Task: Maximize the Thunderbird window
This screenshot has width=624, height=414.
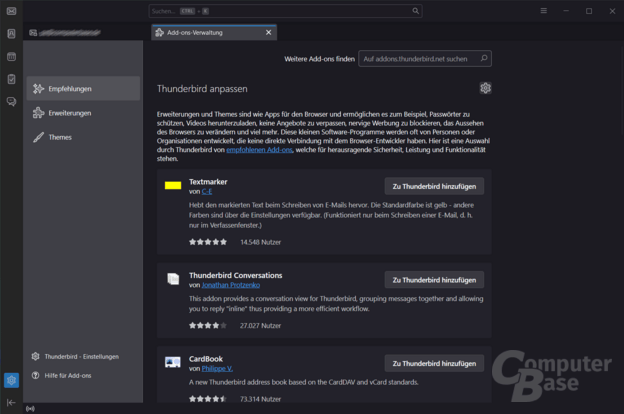Action: click(x=589, y=11)
